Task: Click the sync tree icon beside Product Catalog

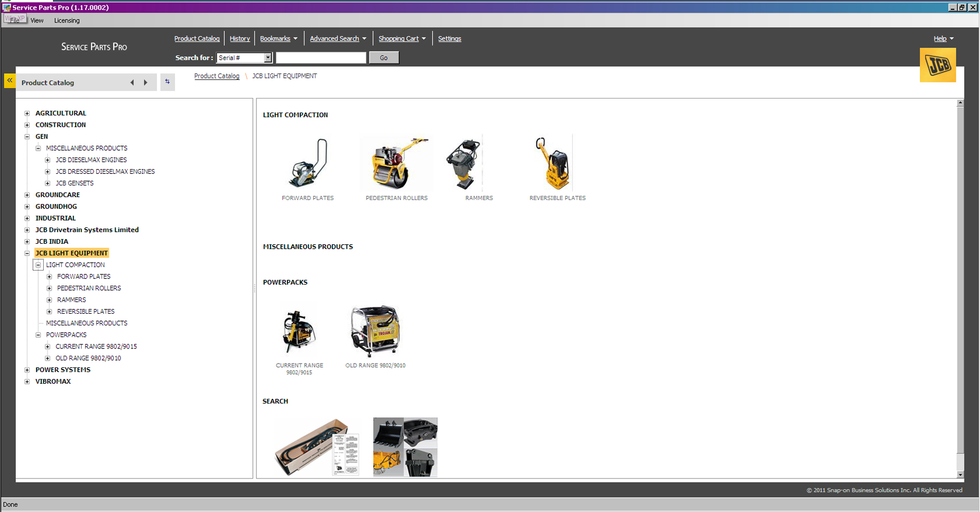Action: tap(167, 82)
